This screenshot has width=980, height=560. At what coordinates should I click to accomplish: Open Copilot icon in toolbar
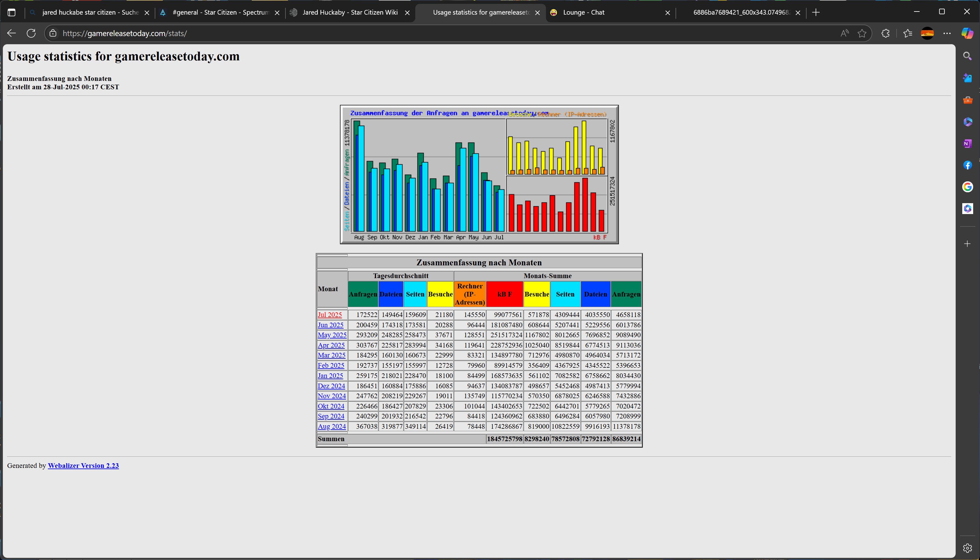click(967, 34)
